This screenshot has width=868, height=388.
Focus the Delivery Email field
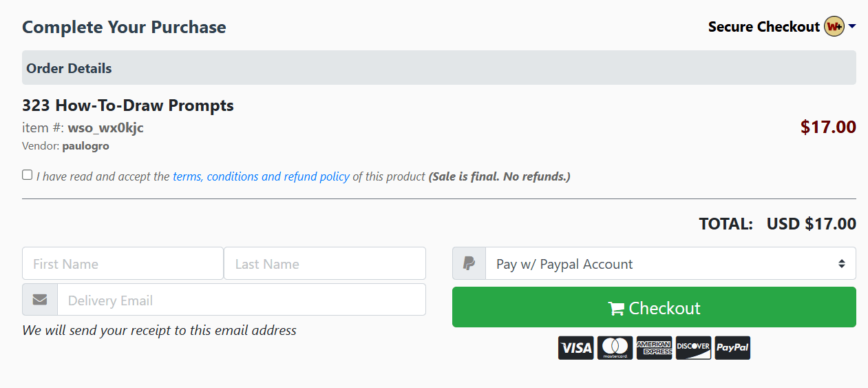[x=241, y=300]
